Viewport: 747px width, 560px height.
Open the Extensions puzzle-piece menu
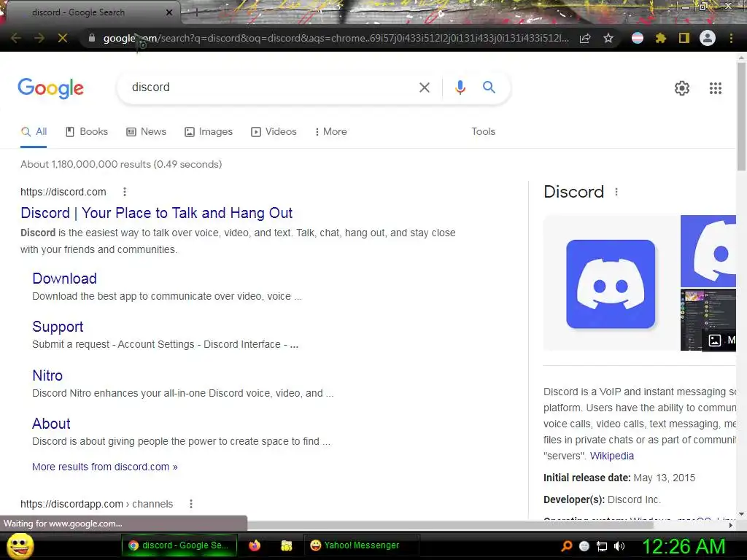(x=661, y=38)
